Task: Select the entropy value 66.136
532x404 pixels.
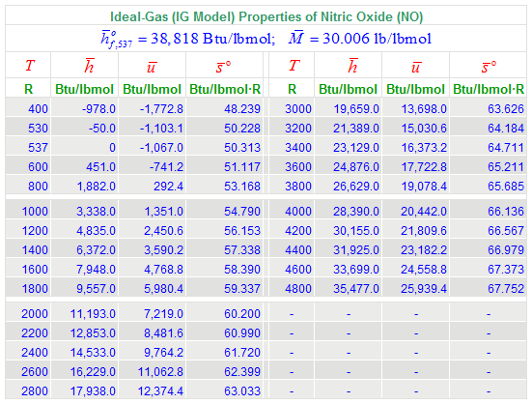Action: pos(506,212)
